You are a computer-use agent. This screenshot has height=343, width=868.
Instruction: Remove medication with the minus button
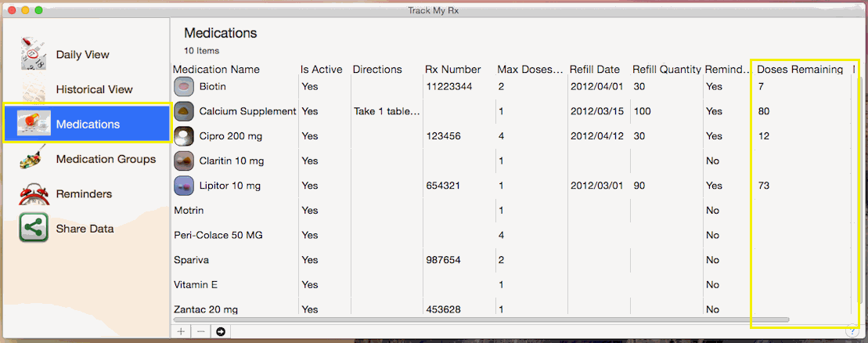tap(200, 331)
